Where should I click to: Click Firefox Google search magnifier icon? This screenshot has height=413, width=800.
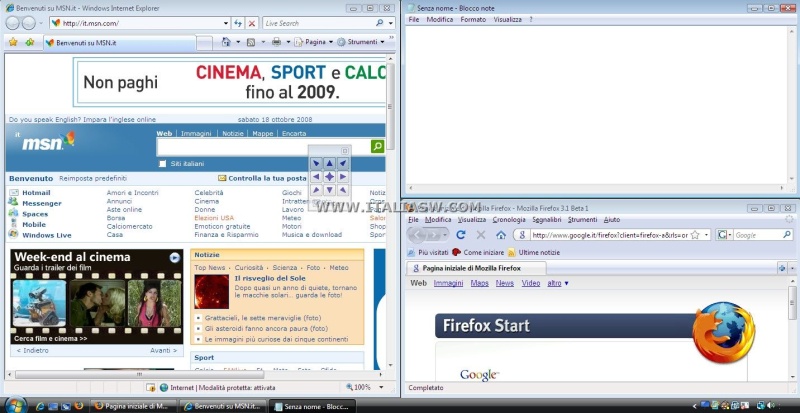[x=787, y=235]
